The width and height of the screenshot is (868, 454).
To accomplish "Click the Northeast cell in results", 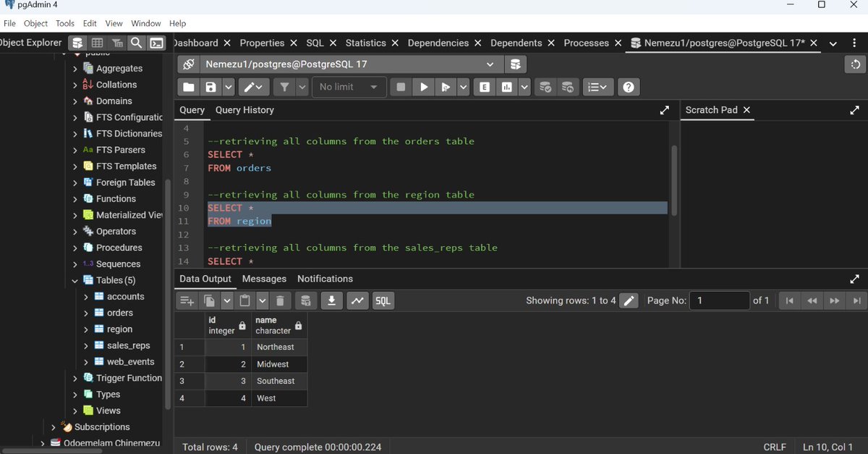I will pos(279,347).
